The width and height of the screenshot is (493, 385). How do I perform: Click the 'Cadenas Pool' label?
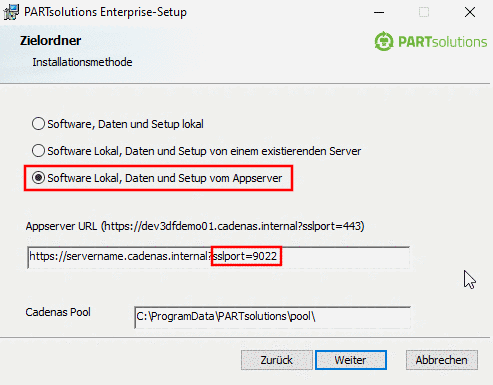pos(58,312)
